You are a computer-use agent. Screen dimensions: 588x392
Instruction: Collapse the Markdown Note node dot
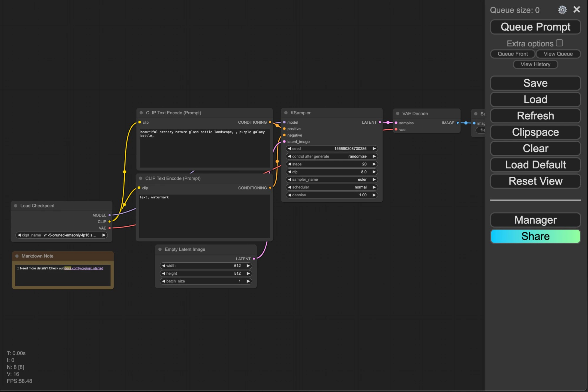tap(17, 256)
